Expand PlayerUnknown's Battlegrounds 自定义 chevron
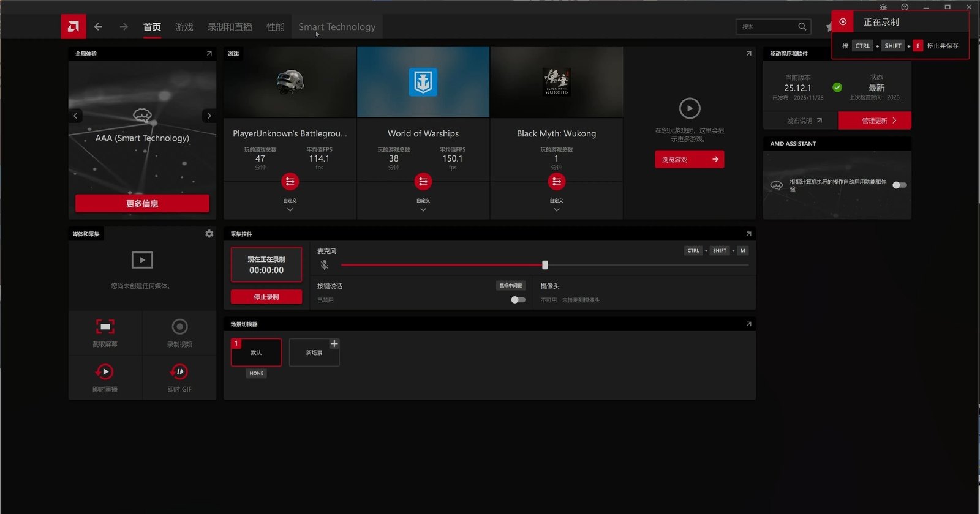The image size is (980, 514). (x=290, y=210)
